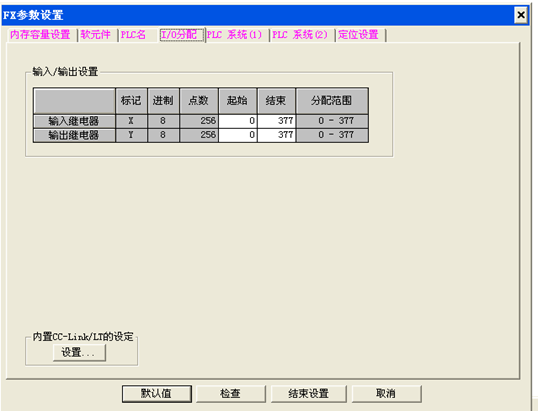Edit the 起始 field for 输出继电器
Screen dimensions: 538x411
pos(238,135)
